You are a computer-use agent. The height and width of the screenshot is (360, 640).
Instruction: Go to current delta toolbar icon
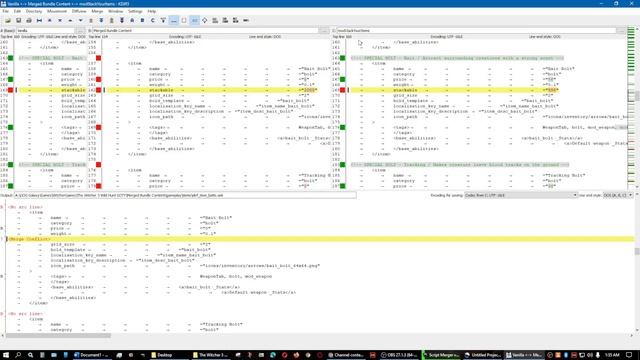click(x=39, y=20)
